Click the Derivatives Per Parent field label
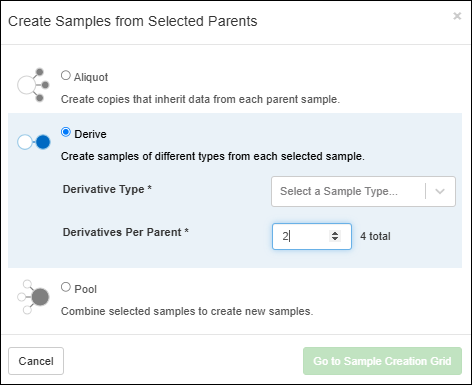This screenshot has width=472, height=385. (126, 232)
